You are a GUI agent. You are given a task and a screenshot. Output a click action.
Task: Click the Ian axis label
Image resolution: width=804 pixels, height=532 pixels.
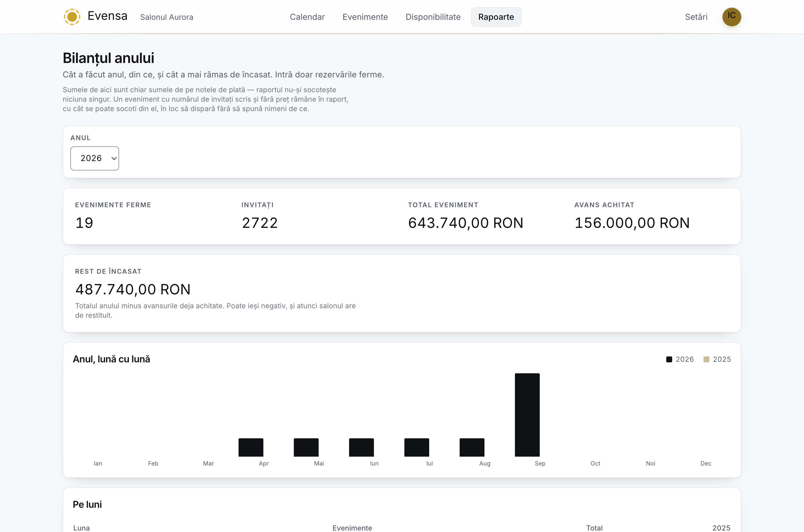(98, 463)
